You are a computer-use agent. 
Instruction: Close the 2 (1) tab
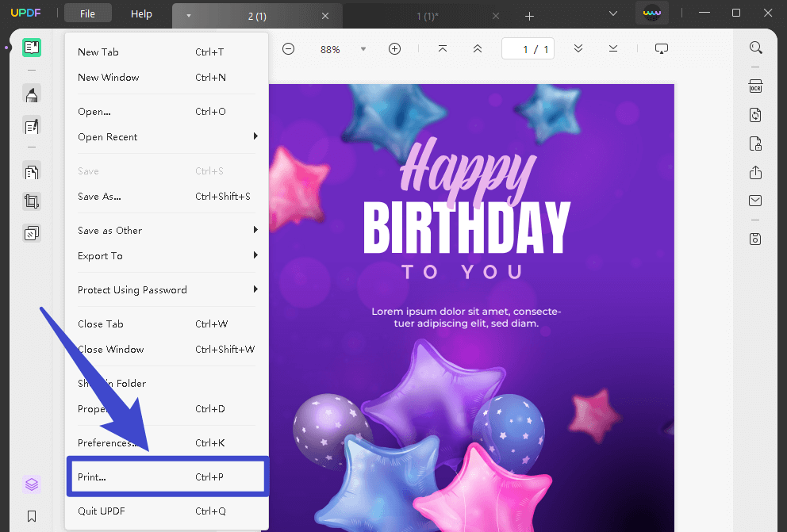(325, 16)
